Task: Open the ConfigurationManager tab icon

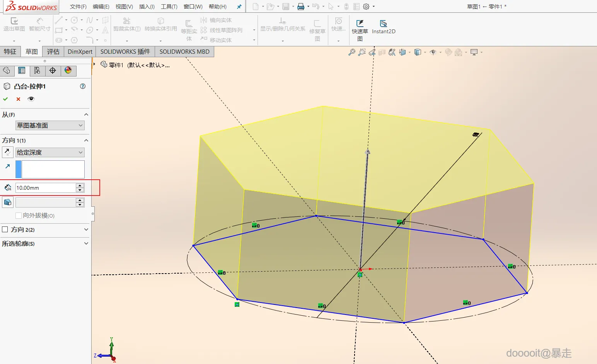Action: 37,70
